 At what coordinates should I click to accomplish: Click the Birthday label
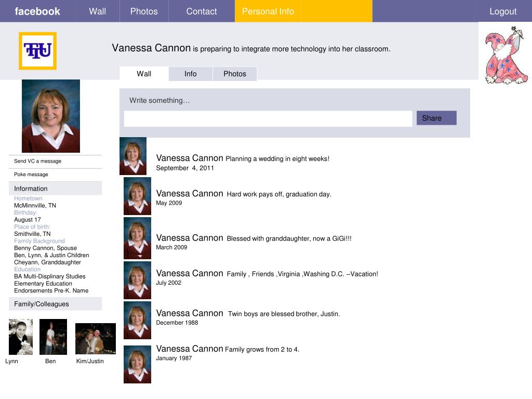(26, 212)
